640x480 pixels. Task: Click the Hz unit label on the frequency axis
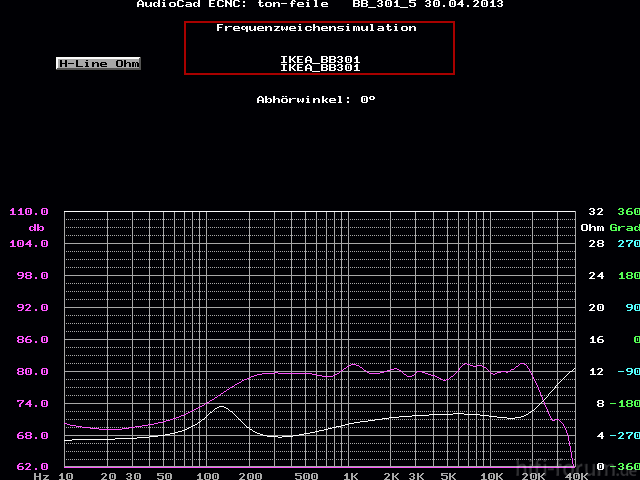pyautogui.click(x=41, y=476)
